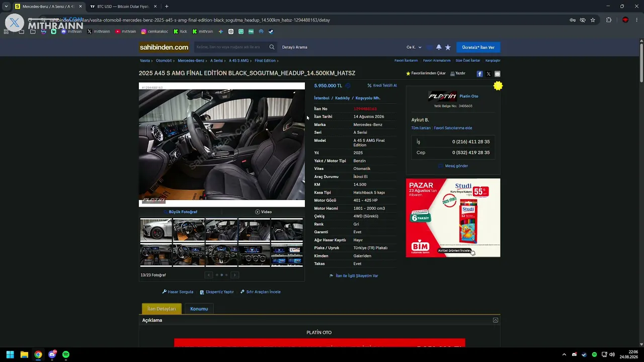Open Karşılaştır link

click(493, 60)
